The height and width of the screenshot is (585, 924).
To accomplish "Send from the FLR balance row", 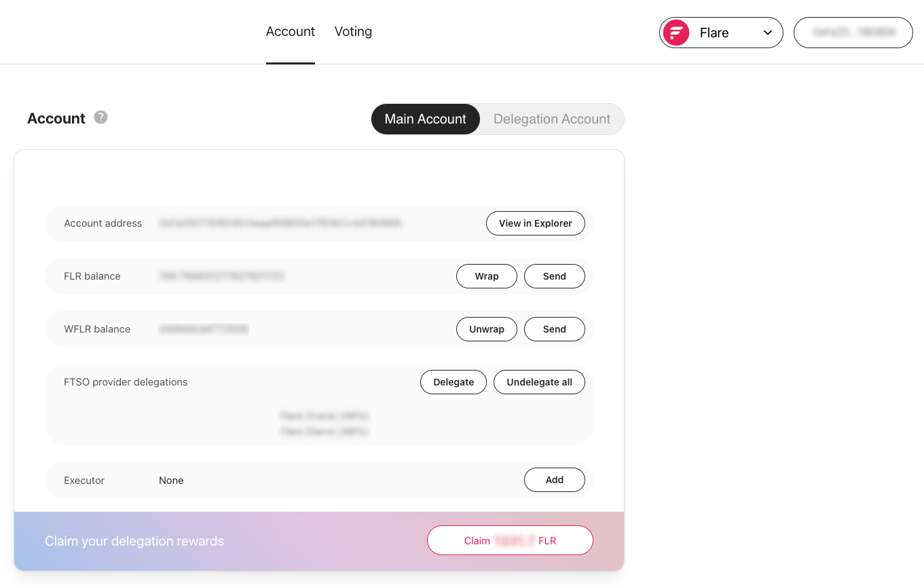I will [554, 276].
